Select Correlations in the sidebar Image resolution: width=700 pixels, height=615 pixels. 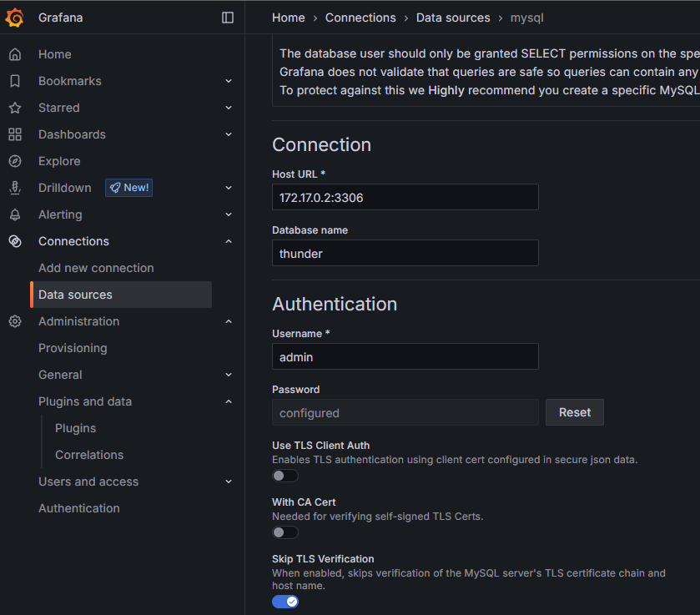(x=88, y=454)
